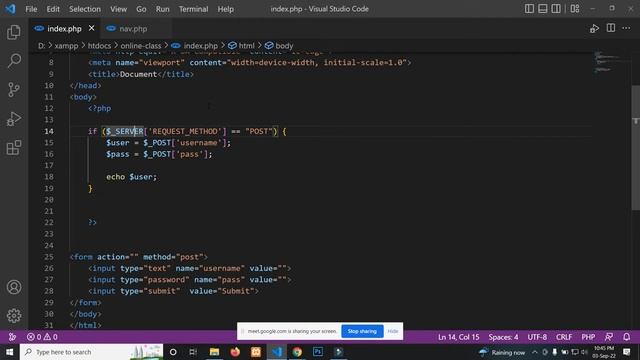The image size is (640, 360).
Task: Show hidden tray icons chevron
Action: point(534,352)
